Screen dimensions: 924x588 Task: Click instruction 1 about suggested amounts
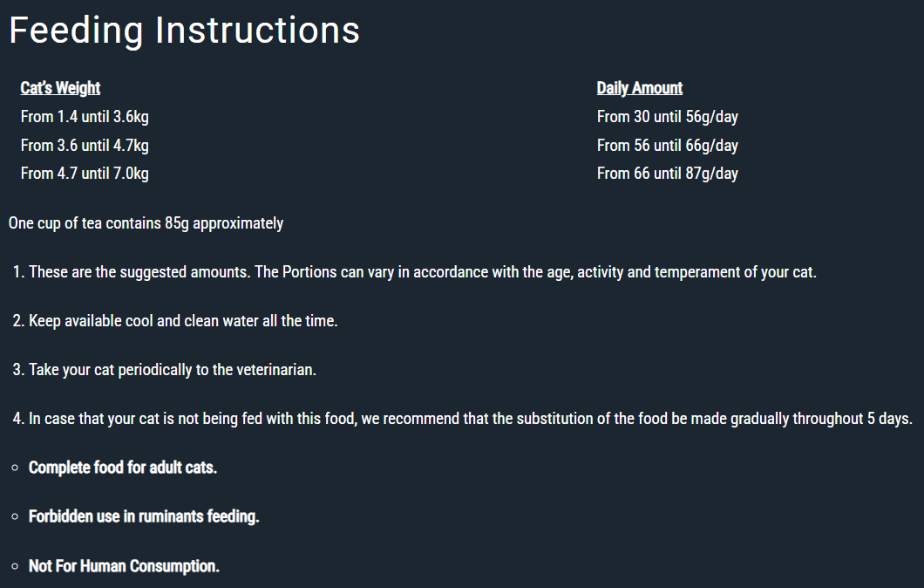[x=414, y=272]
